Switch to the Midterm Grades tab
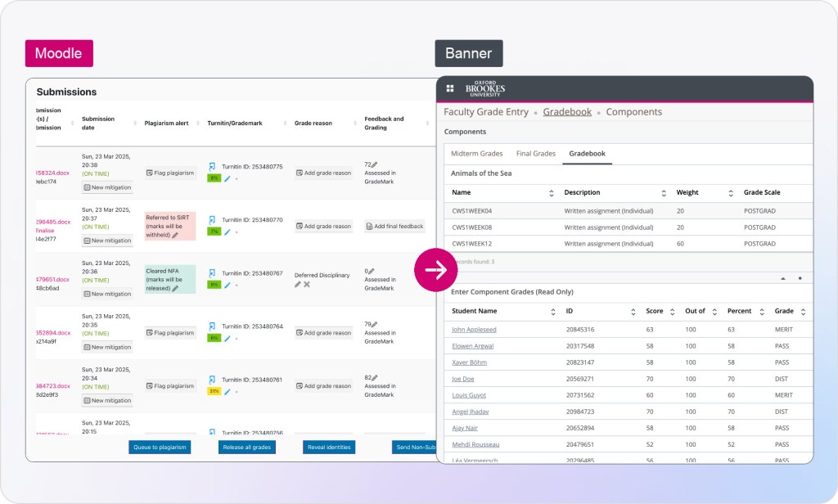The image size is (838, 504). coord(479,153)
